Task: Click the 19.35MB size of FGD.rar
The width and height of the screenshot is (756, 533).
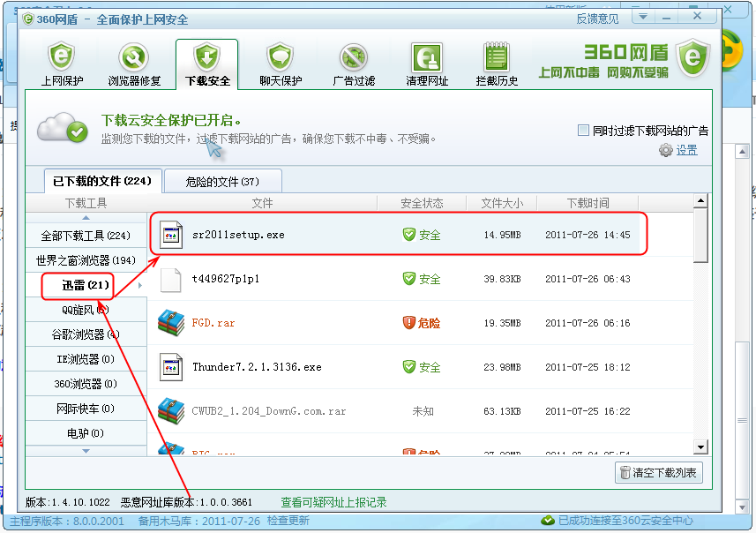Action: (x=502, y=323)
